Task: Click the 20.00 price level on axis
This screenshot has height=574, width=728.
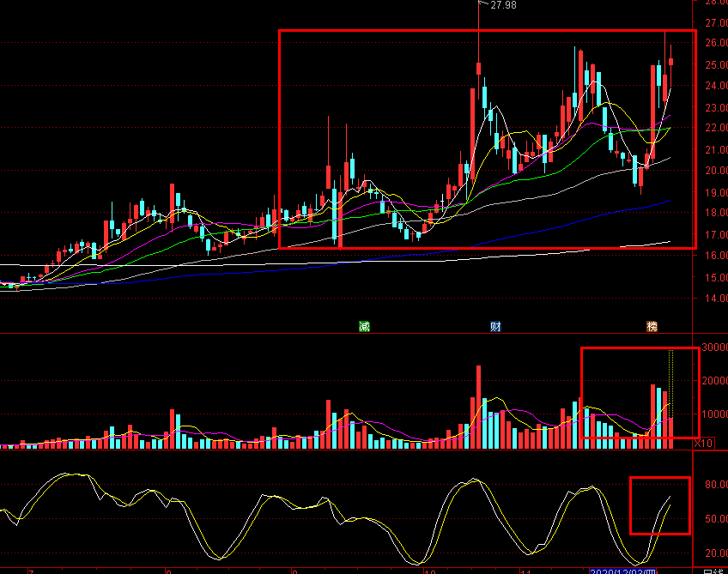Action: pyautogui.click(x=713, y=170)
